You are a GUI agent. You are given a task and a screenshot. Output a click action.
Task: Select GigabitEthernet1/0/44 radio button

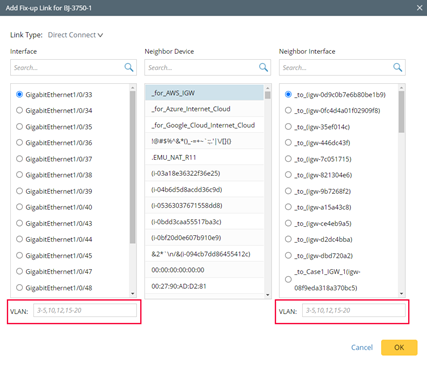coord(19,239)
